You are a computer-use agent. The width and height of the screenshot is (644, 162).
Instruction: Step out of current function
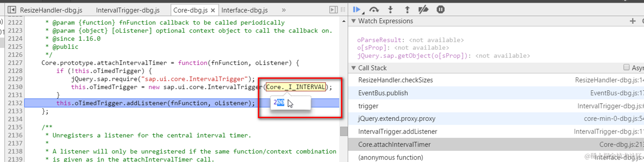click(x=407, y=10)
